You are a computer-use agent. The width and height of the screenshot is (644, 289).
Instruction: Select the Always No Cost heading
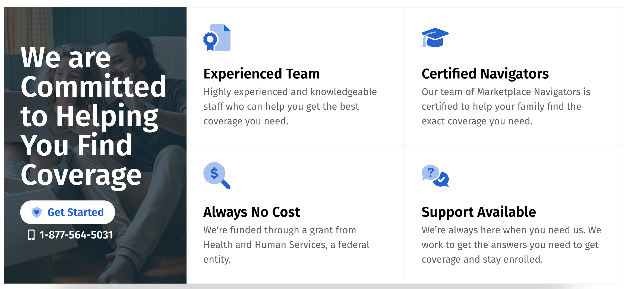[x=252, y=212]
